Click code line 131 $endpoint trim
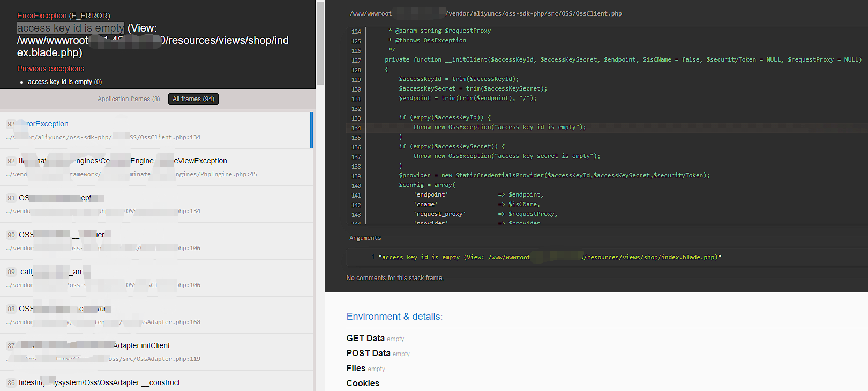868x391 pixels. pos(468,99)
